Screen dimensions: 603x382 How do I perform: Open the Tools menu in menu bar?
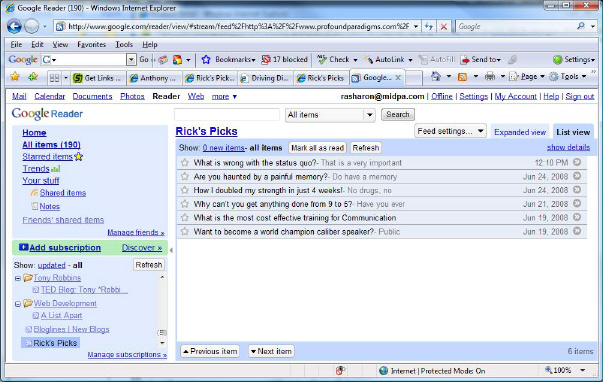pyautogui.click(x=124, y=45)
